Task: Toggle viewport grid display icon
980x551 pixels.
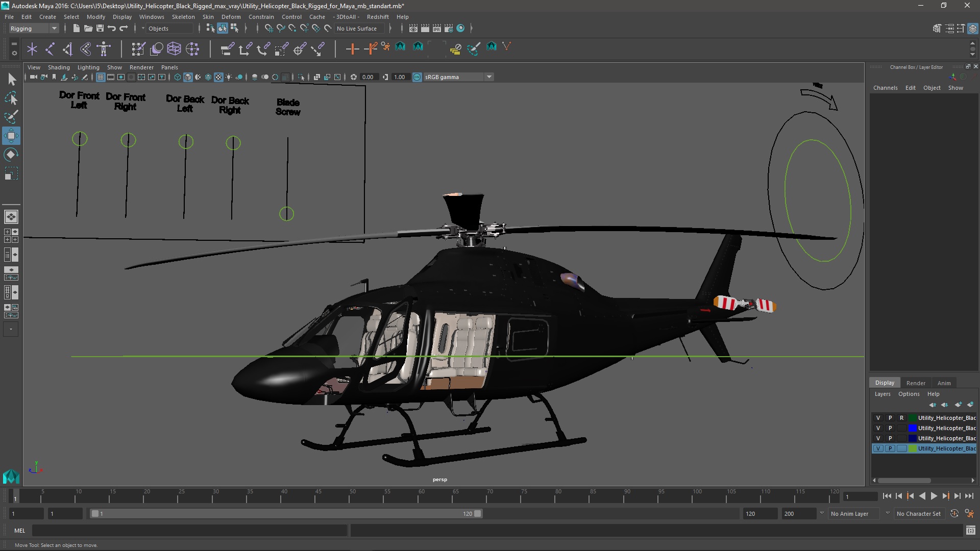Action: click(x=101, y=77)
